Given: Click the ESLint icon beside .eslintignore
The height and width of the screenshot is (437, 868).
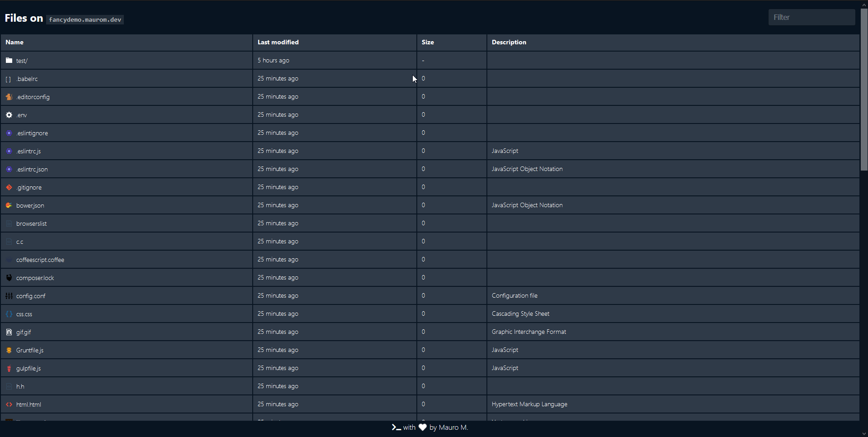Looking at the screenshot, I should coord(9,133).
